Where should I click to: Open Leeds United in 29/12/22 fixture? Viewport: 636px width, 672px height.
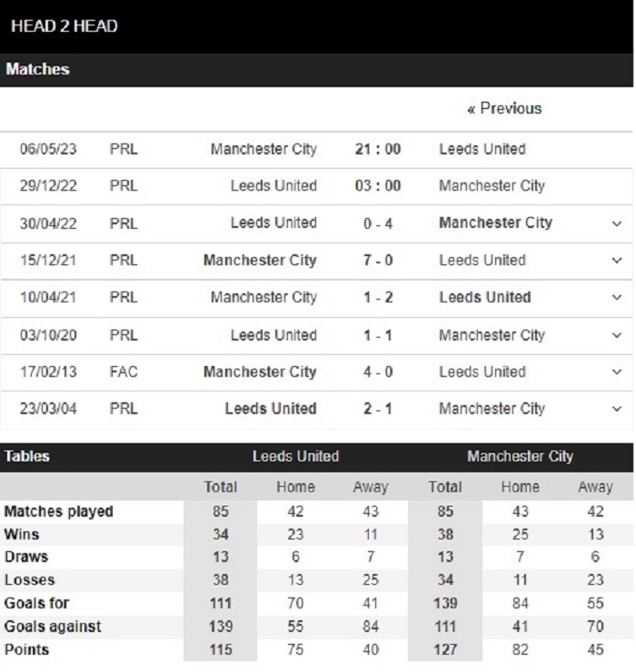(273, 186)
